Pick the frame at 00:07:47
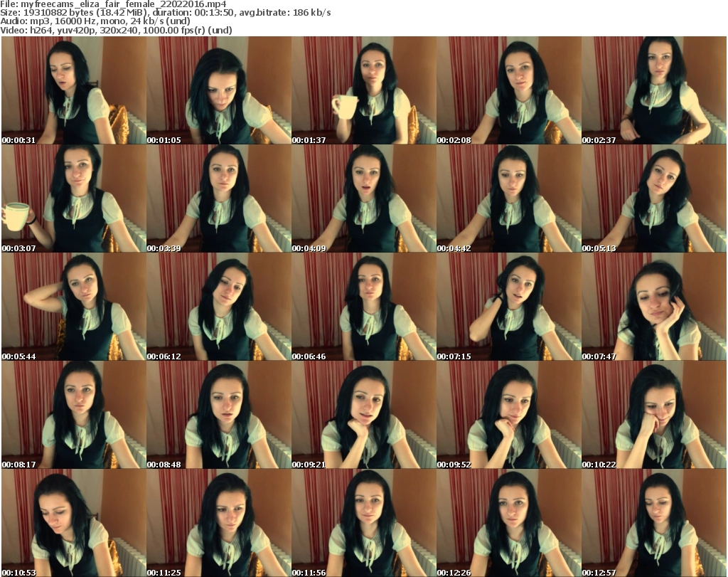The width and height of the screenshot is (728, 577). 654,307
